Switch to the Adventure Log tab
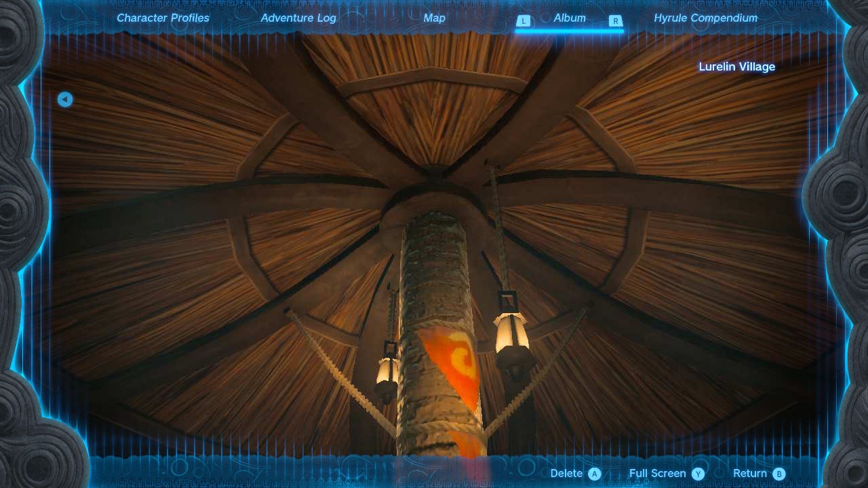 [298, 18]
